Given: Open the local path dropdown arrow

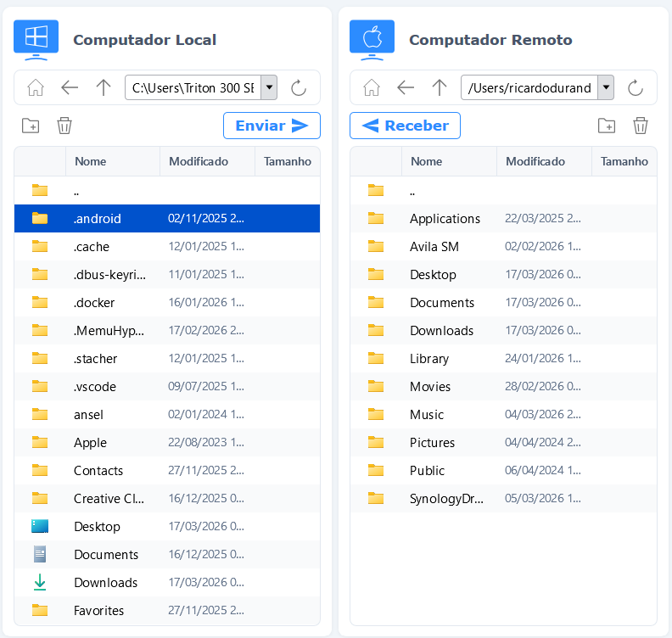Looking at the screenshot, I should tap(269, 87).
